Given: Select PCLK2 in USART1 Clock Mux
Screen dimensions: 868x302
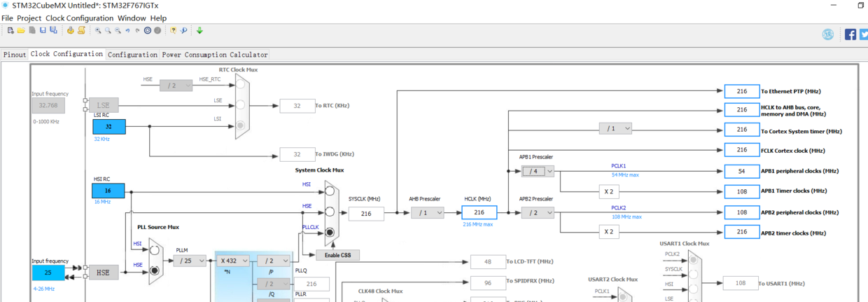Looking at the screenshot, I should click(693, 260).
